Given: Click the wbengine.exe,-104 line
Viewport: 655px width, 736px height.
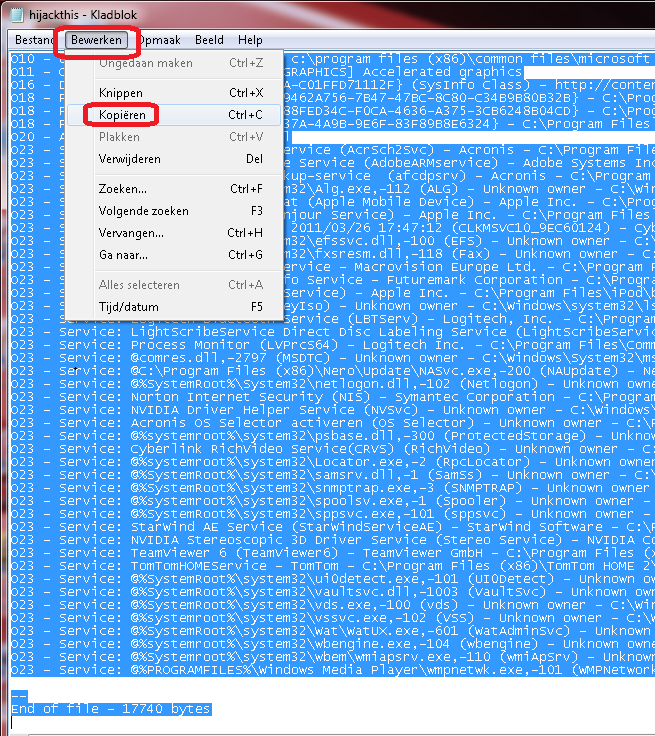Looking at the screenshot, I should (x=332, y=644).
